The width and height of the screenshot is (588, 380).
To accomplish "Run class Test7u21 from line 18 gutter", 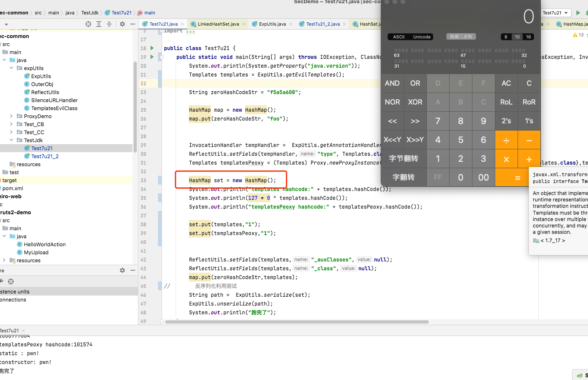I will pyautogui.click(x=152, y=48).
